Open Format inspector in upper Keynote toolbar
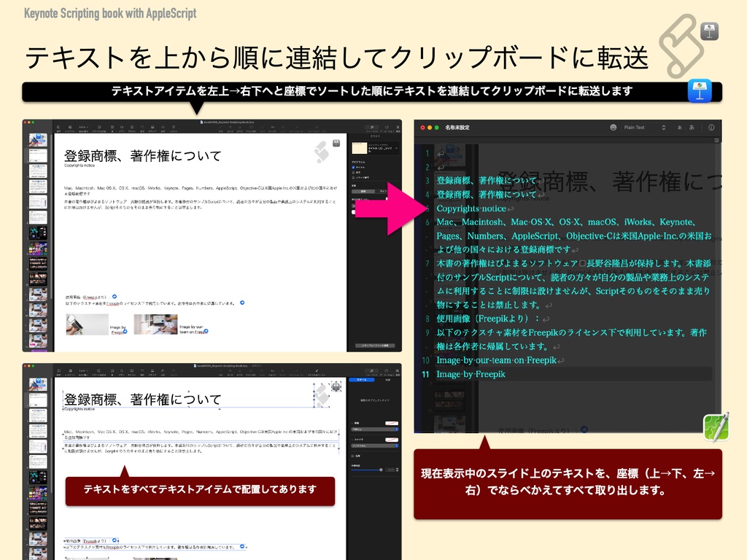Screen dimensions: 747x560 tap(372, 127)
